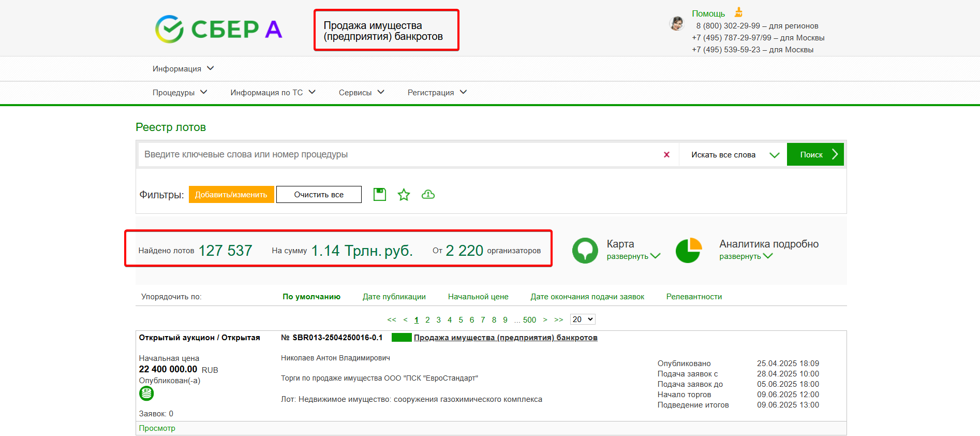Click the analytics pie chart icon
The image size is (980, 436).
point(689,251)
